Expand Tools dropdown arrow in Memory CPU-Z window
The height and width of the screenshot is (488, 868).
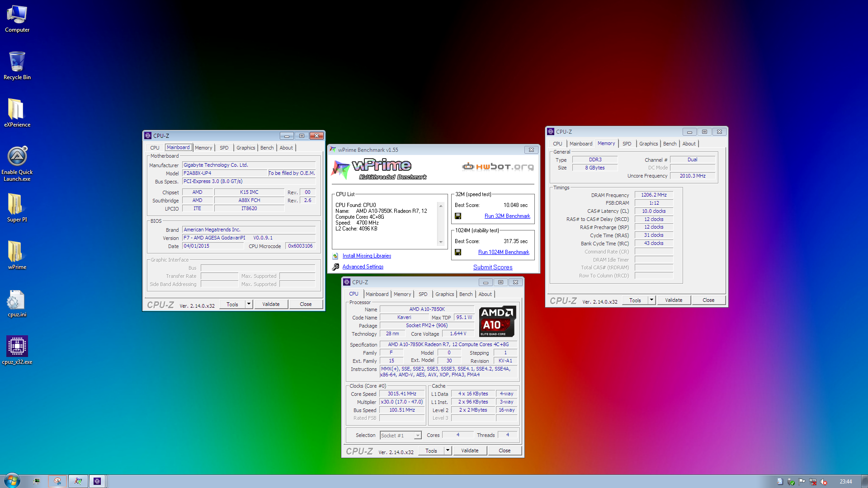tap(651, 300)
